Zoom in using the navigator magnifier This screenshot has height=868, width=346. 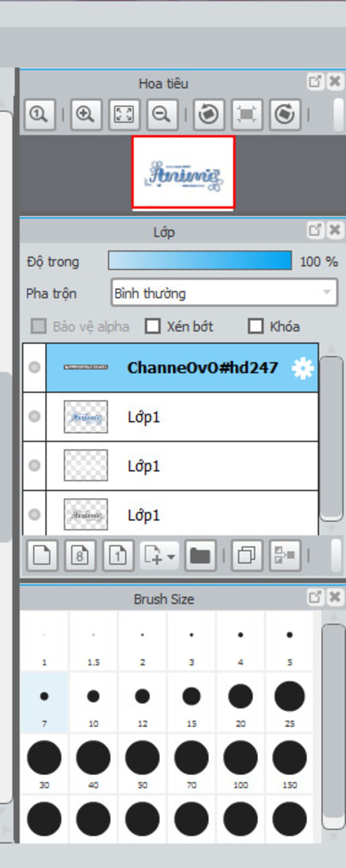point(86,115)
